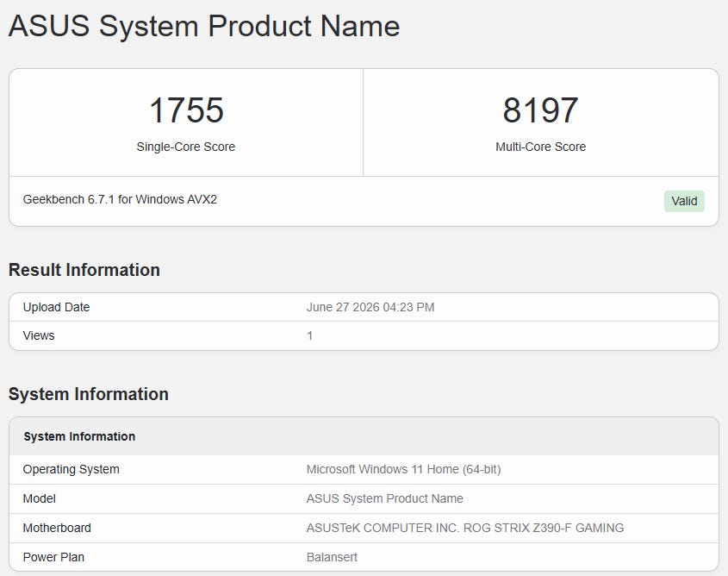
Task: Click the Views label
Action: (x=39, y=335)
